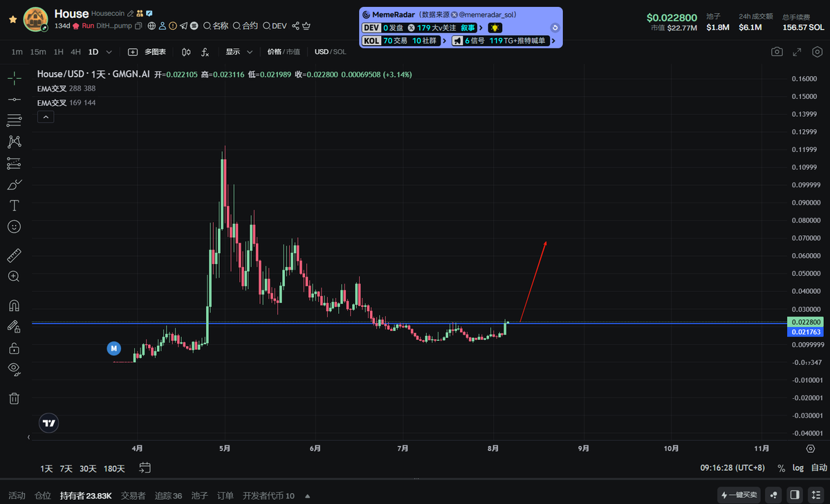This screenshot has height=504, width=830.
Task: Click the House token avatar image
Action: (36, 19)
